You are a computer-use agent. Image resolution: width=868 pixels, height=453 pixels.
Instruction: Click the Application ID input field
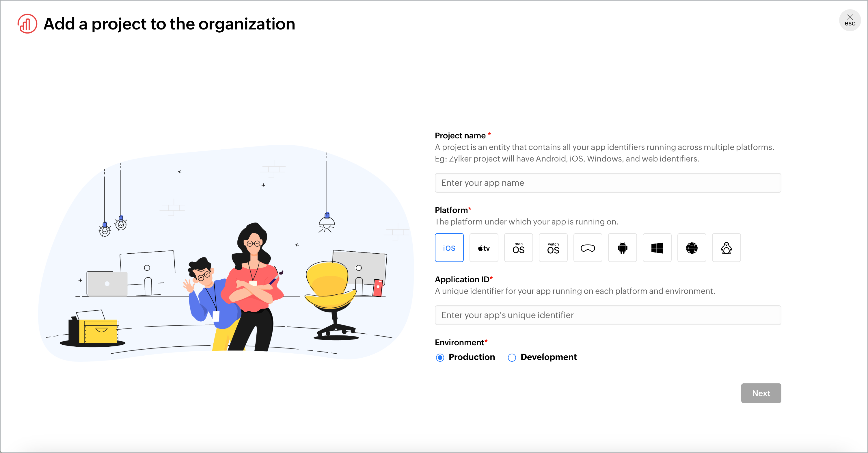tap(608, 315)
